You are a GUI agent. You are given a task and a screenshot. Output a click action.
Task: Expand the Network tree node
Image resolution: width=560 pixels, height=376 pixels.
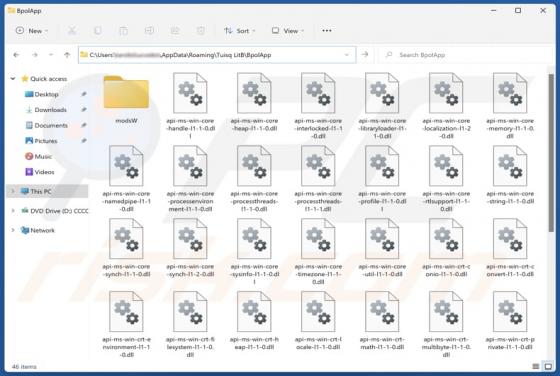(x=13, y=230)
